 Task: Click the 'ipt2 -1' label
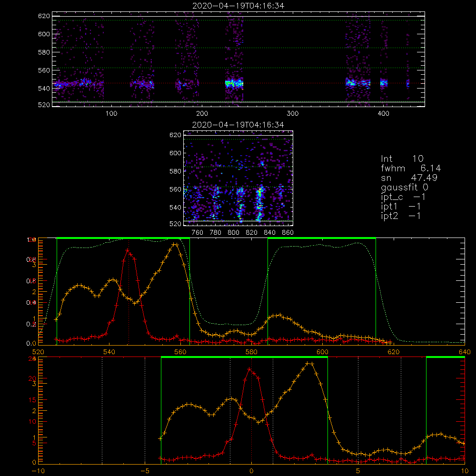[401, 216]
